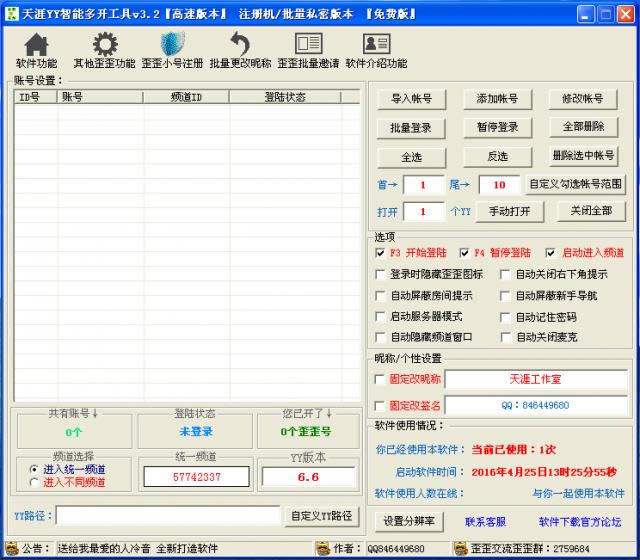Screen dimensions: 640x560
Task: Select 进入统一频道 radio button
Action: pyautogui.click(x=35, y=469)
